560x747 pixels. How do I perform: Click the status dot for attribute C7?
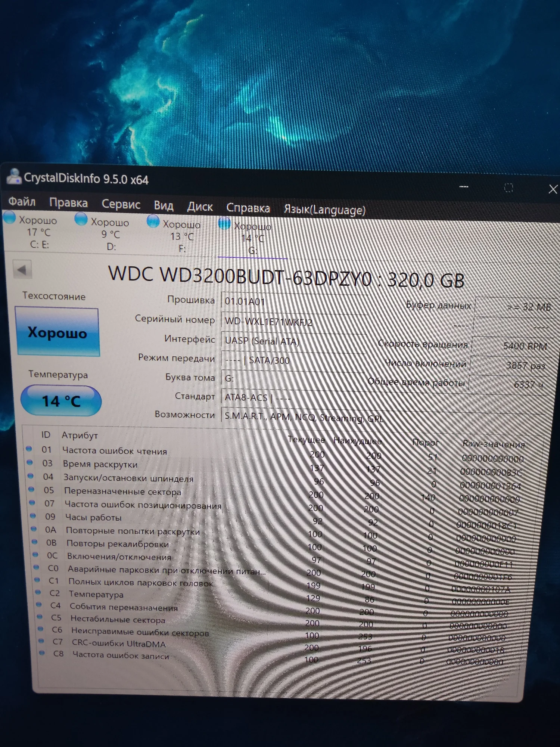tap(41, 641)
